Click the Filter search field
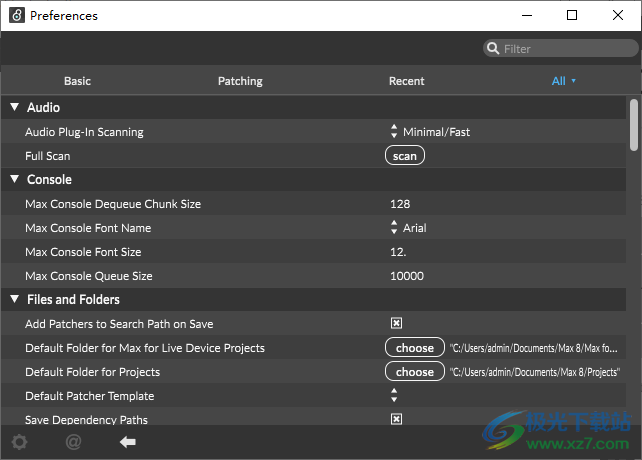The width and height of the screenshot is (642, 460). 561,48
